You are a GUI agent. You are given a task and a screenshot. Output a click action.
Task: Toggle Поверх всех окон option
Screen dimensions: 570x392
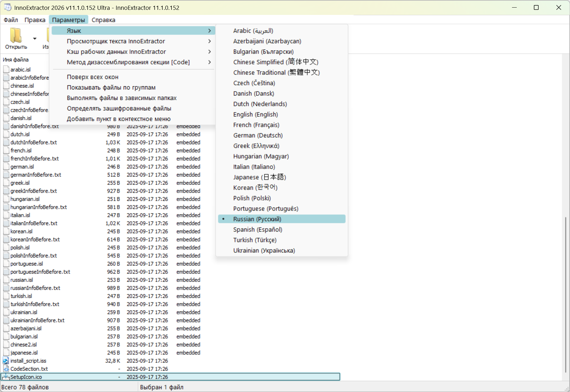click(x=133, y=77)
